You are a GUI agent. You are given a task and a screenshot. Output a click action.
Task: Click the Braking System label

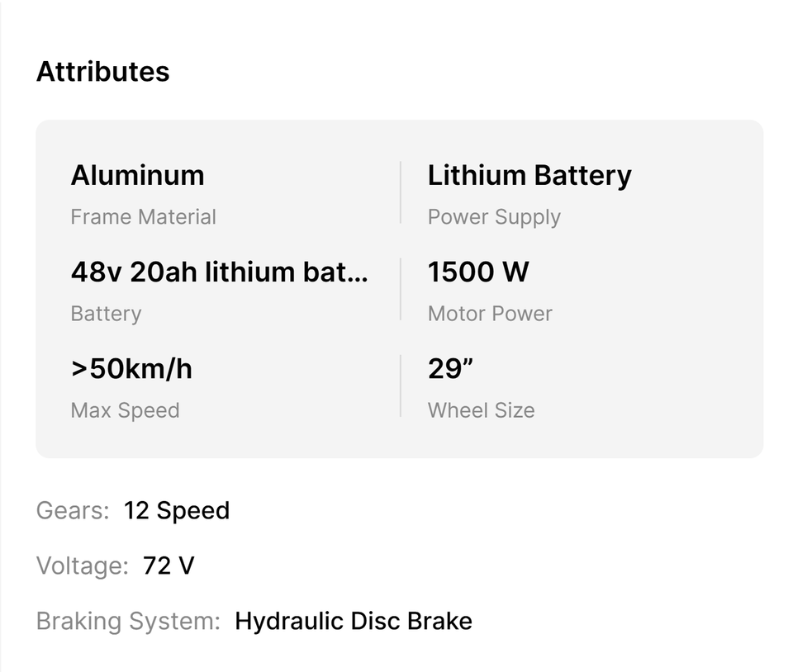[x=128, y=621]
